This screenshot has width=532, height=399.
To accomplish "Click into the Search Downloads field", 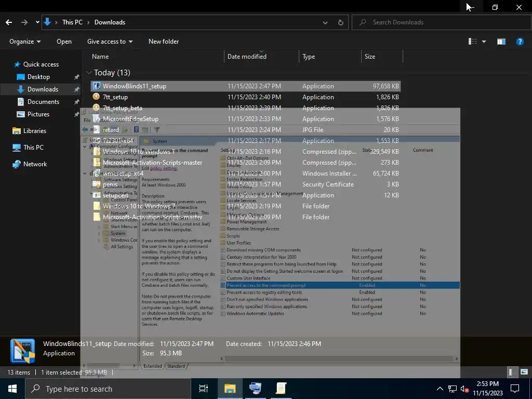I will [441, 22].
